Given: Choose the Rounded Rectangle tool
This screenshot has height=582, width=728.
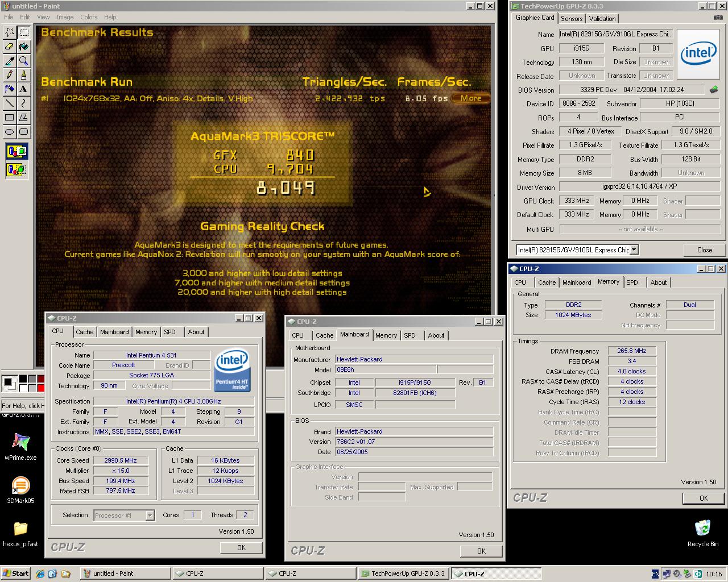Looking at the screenshot, I should pos(23,132).
